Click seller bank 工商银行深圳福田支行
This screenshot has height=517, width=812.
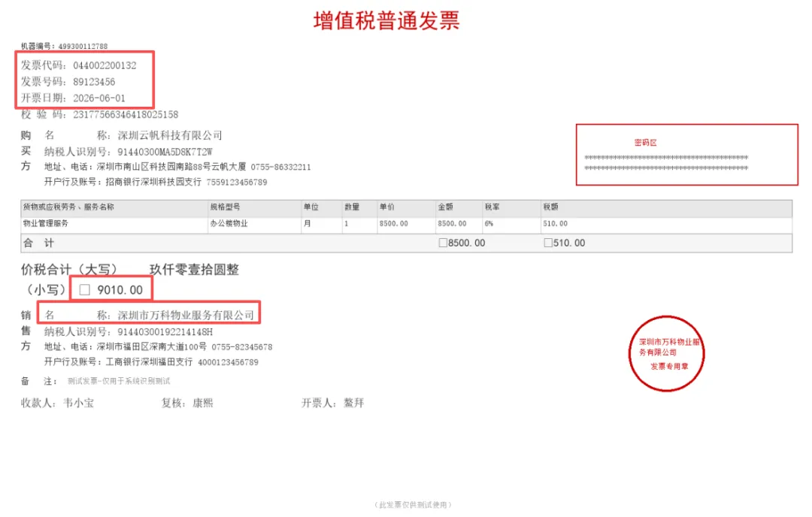tap(149, 362)
